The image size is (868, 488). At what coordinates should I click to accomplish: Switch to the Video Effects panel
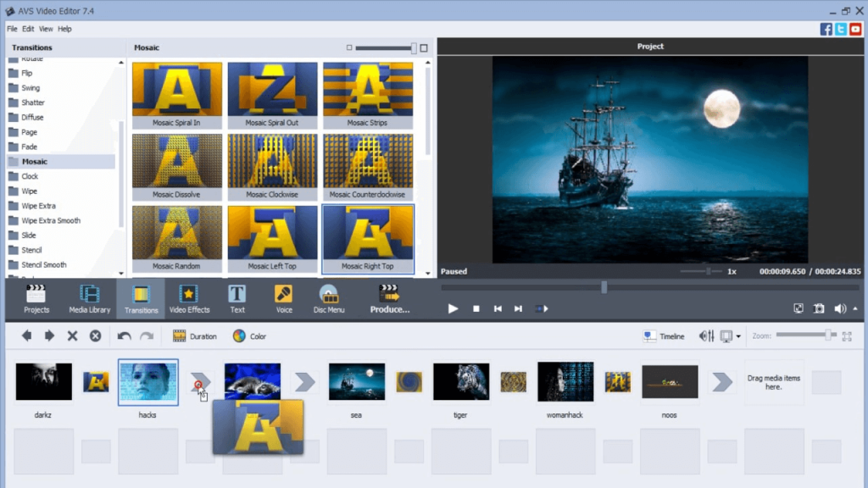click(x=189, y=298)
